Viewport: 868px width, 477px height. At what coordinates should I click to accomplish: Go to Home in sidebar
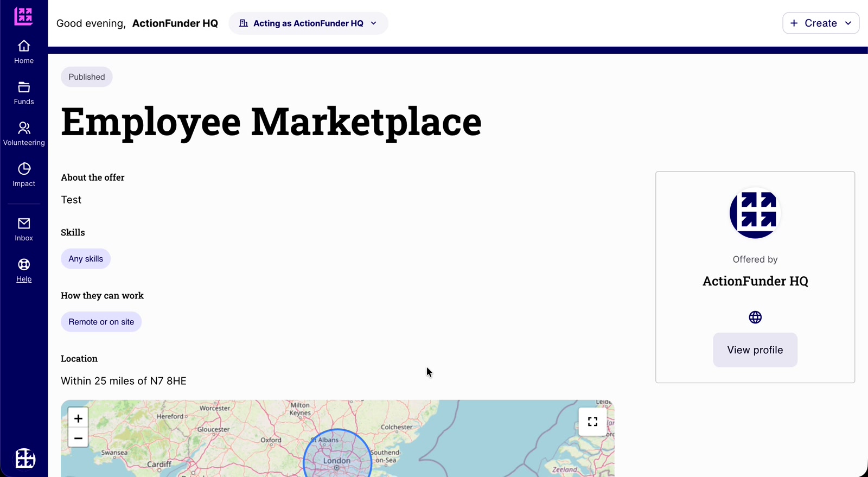coord(24,52)
